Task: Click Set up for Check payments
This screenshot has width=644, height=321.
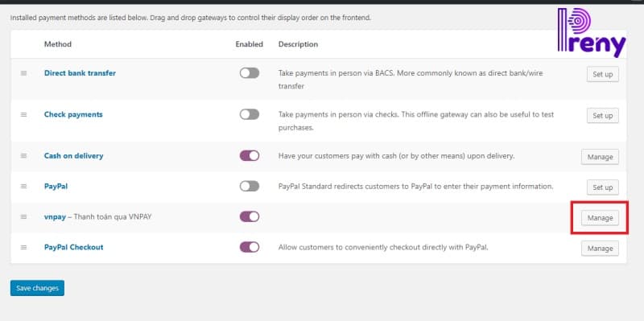Action: click(x=602, y=116)
